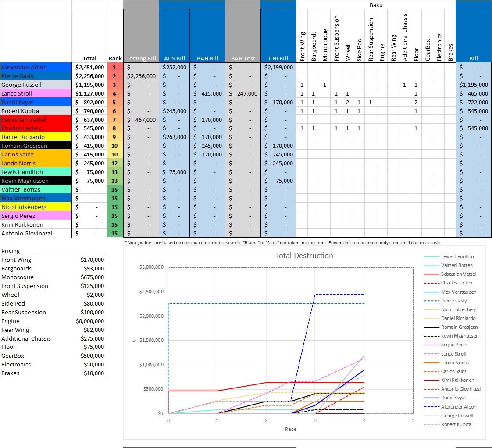
Task: Select the Robert Kubica name cell
Action: pos(36,111)
